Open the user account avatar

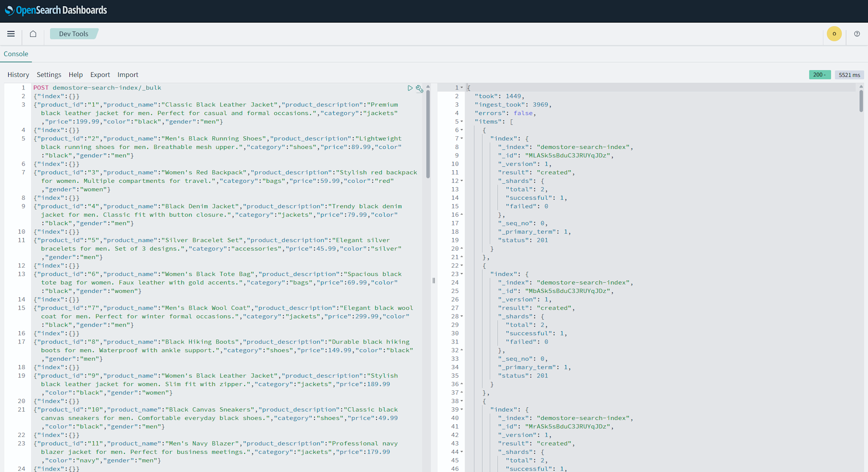(834, 34)
